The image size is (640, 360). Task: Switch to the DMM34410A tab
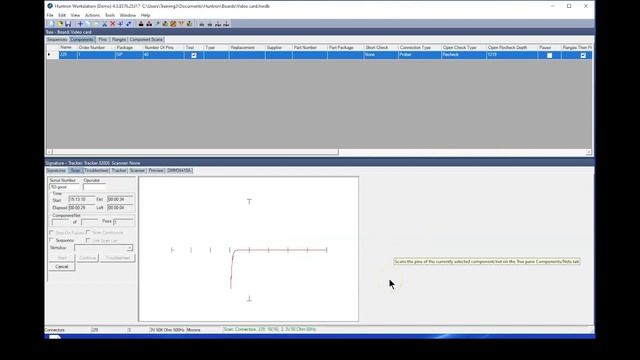click(179, 171)
